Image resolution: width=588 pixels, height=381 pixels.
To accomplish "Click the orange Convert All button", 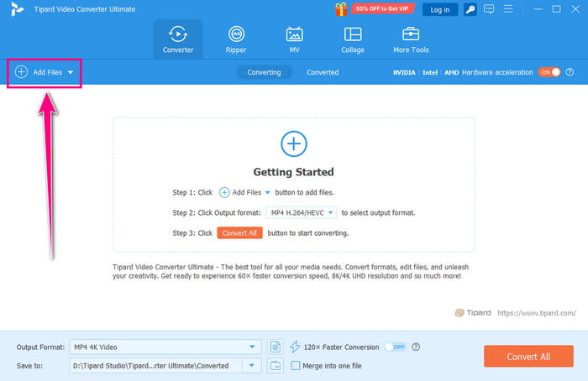I will (x=528, y=357).
